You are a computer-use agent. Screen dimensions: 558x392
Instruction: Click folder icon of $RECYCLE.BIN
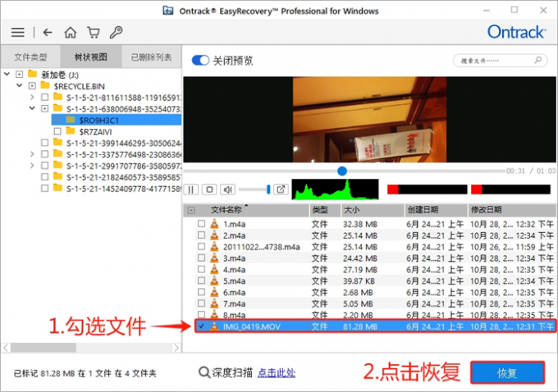tap(45, 85)
